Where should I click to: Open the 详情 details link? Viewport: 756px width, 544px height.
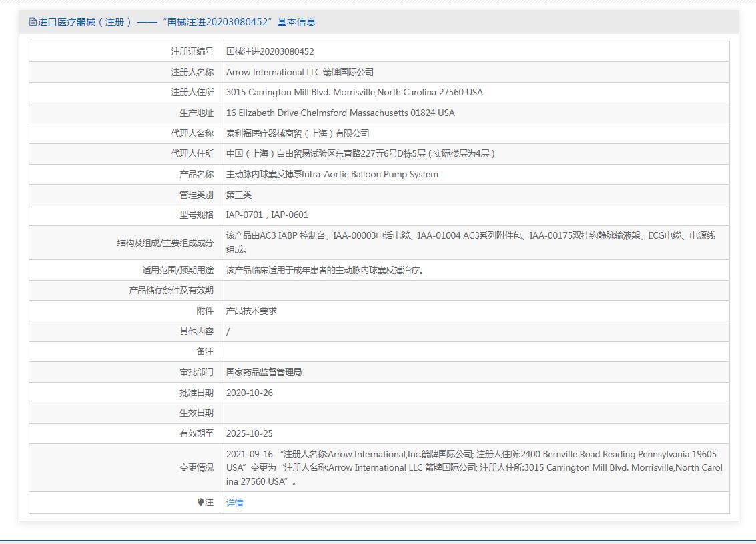(234, 503)
